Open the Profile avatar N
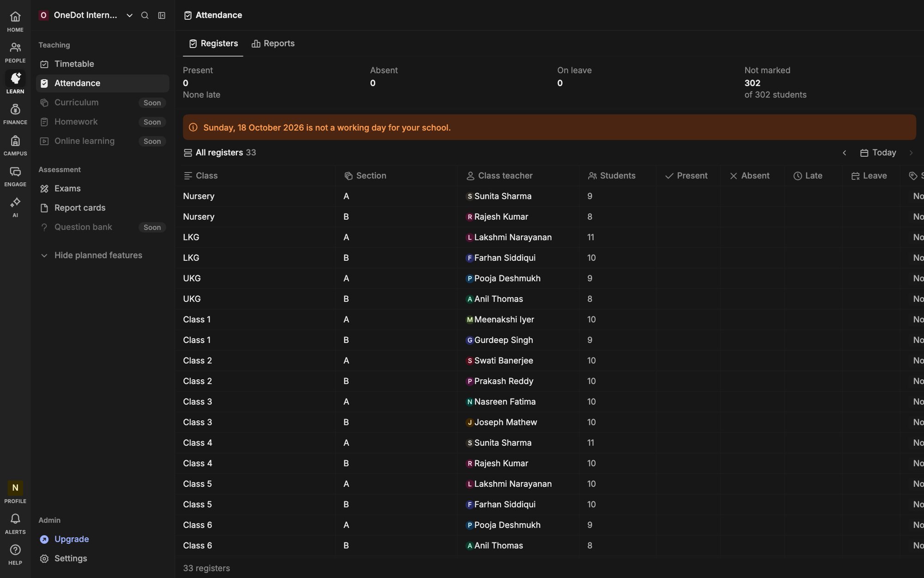The width and height of the screenshot is (924, 578). click(15, 488)
